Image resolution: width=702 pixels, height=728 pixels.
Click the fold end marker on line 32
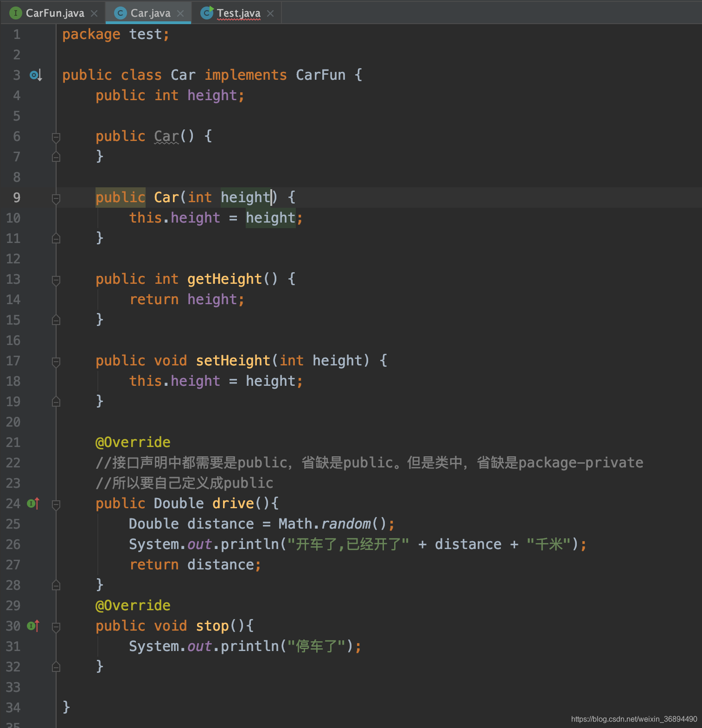click(56, 667)
